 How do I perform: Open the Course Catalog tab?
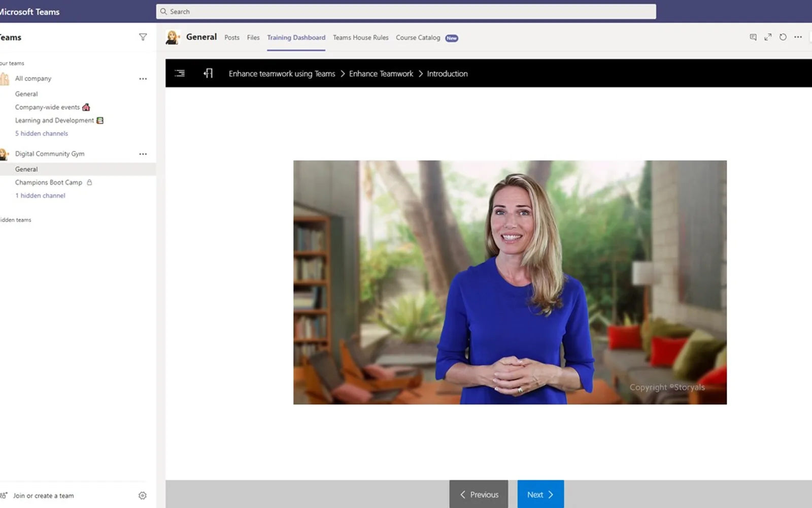click(418, 38)
